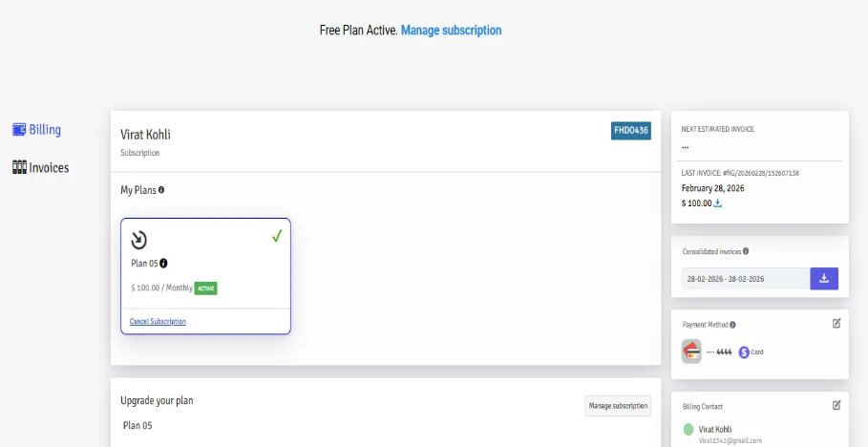Click the Next Estimated Invoice label
The image size is (868, 447).
[x=717, y=129]
